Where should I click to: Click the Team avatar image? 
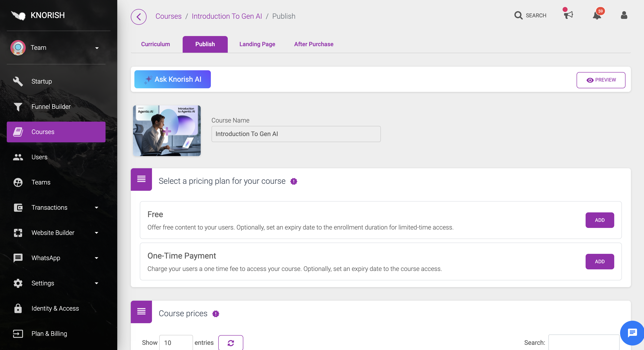(18, 48)
